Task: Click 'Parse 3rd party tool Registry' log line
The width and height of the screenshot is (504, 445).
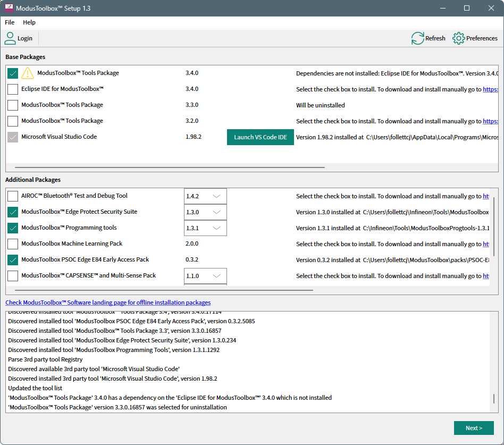Action: tap(45, 359)
